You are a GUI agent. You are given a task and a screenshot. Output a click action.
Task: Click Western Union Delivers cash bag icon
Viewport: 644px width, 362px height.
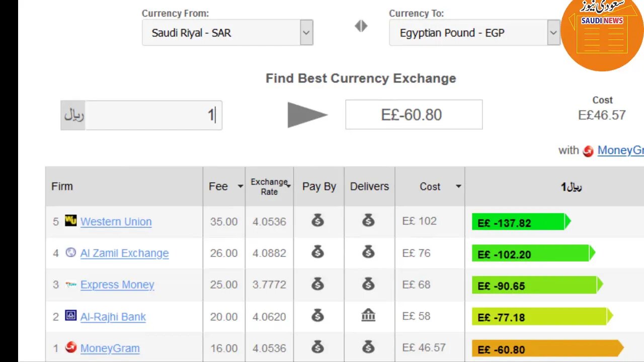click(368, 220)
